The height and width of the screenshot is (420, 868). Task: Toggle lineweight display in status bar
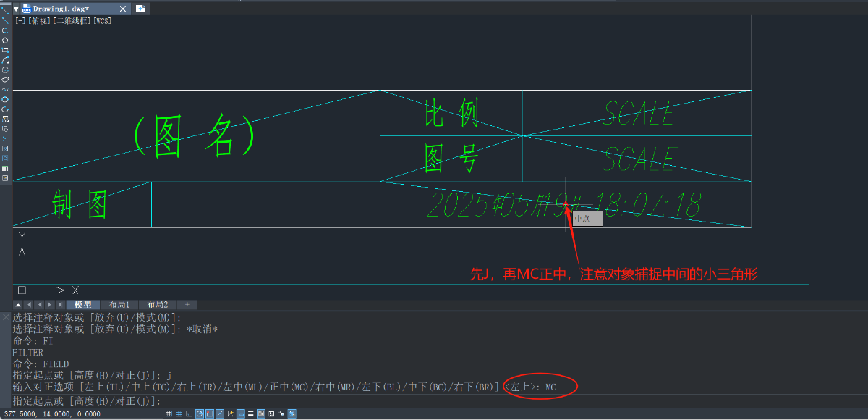[x=250, y=413]
